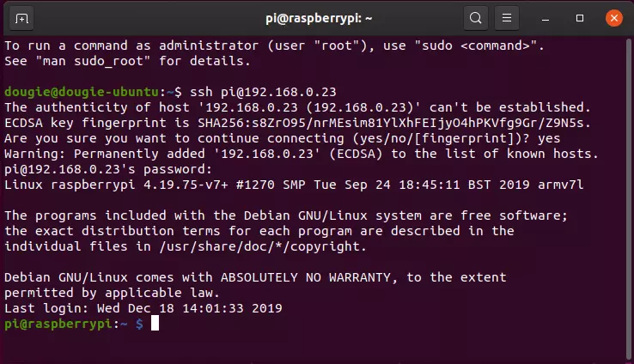Click the ABSOLUTELY NO WARRANTY text
Screen dimensions: 634x364
tap(306, 277)
